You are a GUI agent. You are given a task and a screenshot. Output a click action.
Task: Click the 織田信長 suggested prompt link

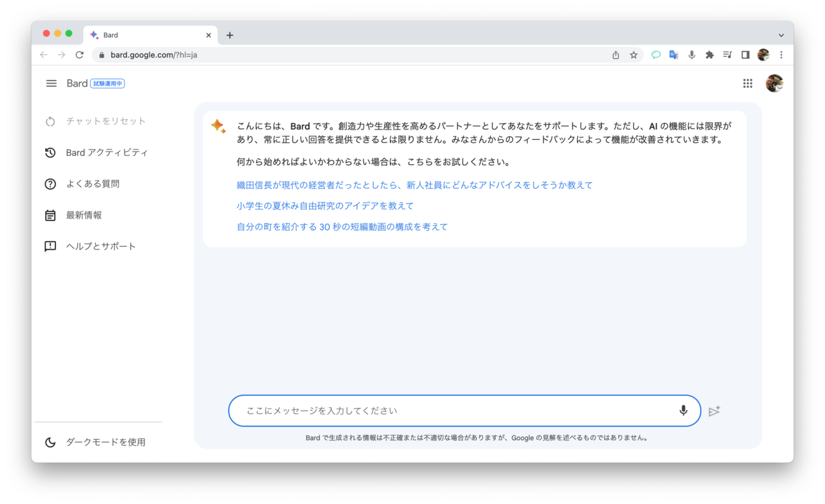pyautogui.click(x=414, y=185)
